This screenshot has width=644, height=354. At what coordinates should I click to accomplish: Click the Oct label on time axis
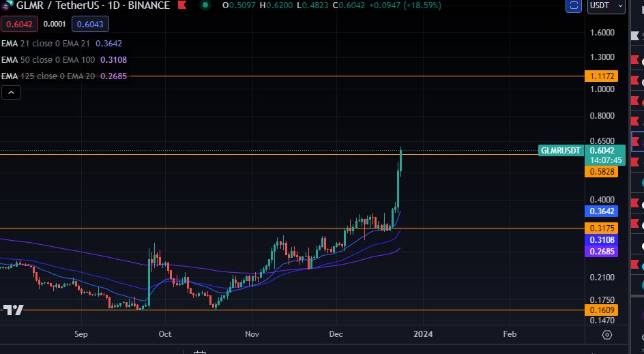165,334
